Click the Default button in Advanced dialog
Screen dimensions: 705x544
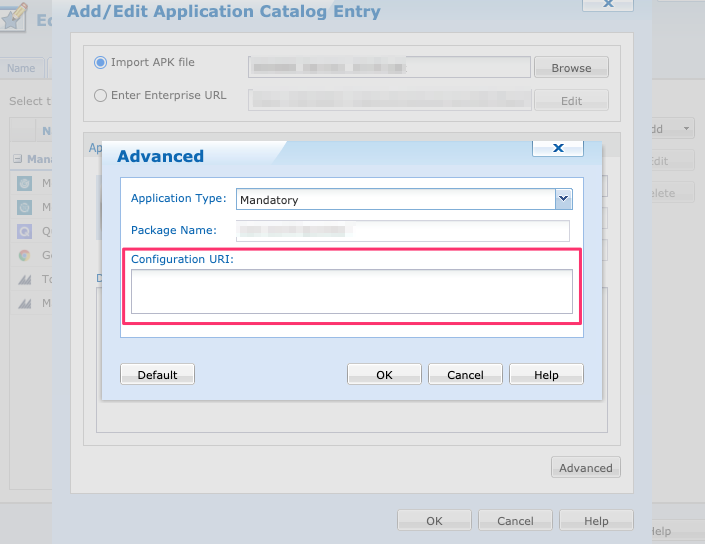(x=157, y=375)
